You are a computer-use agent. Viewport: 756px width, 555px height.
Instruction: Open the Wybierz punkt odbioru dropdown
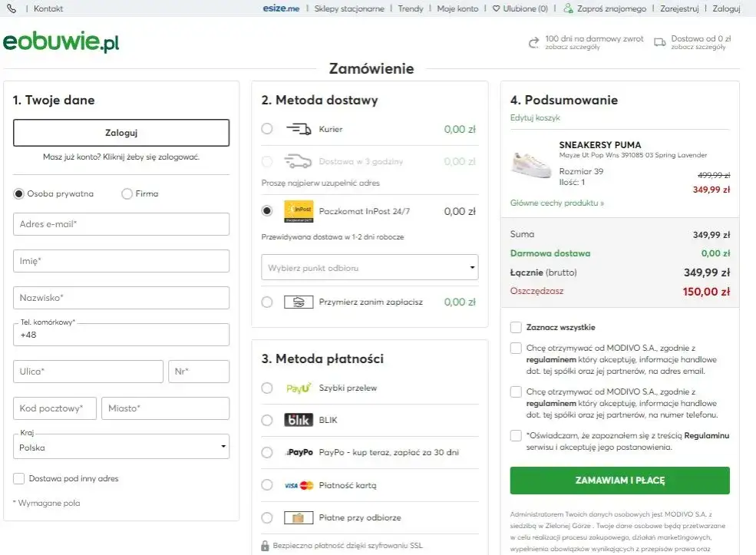point(369,267)
